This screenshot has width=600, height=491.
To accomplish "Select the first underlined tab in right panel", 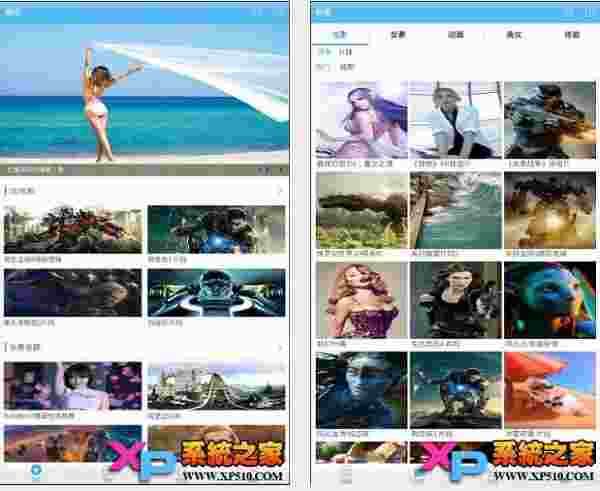I will point(340,35).
